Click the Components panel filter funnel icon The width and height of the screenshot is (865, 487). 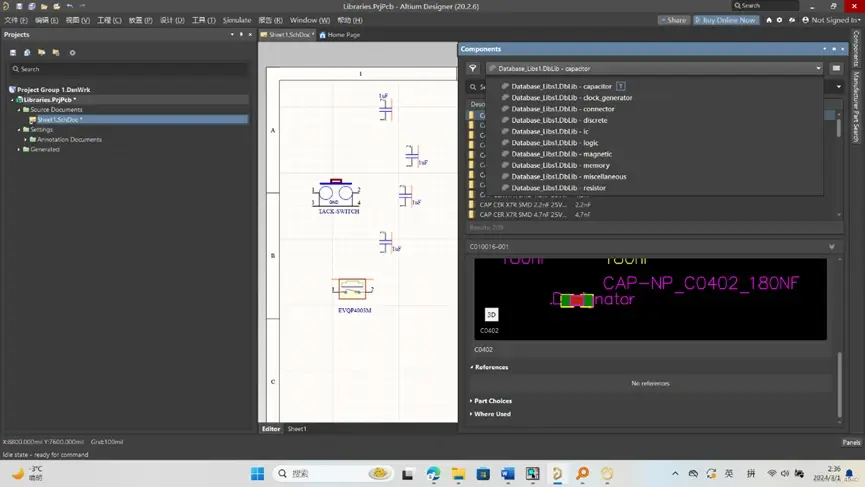click(473, 68)
